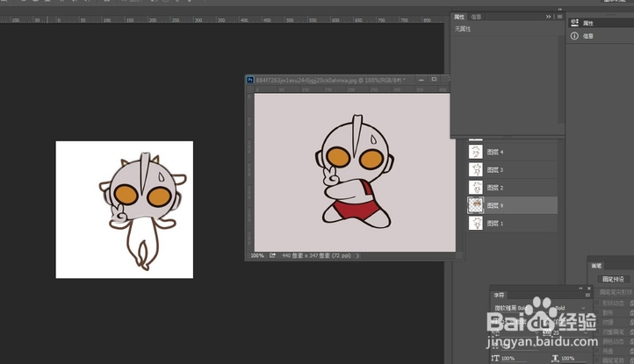Toggle the 双重画笔 dual brush checkbox

[x=597, y=332]
